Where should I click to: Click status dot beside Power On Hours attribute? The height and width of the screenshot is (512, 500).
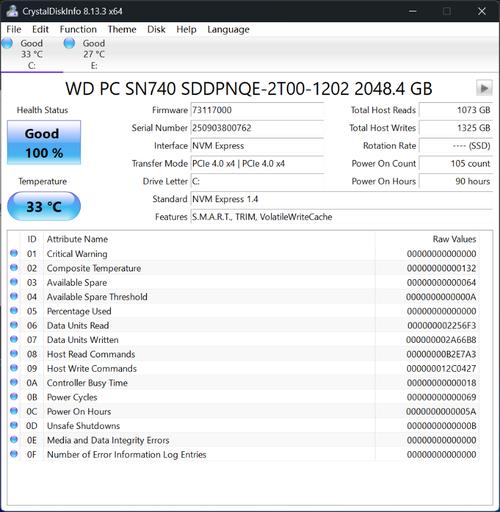pyautogui.click(x=14, y=411)
